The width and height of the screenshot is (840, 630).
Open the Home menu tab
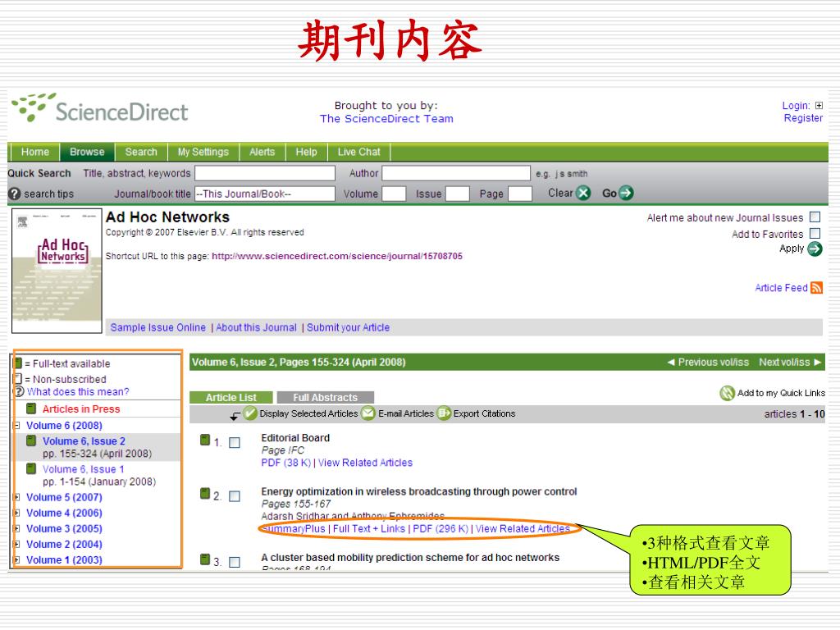(x=34, y=152)
